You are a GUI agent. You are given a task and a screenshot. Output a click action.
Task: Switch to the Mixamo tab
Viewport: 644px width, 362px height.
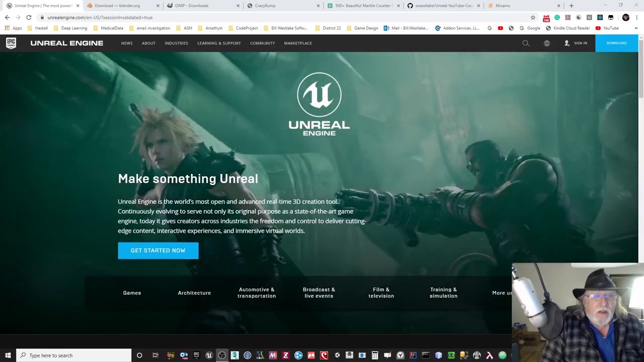[523, 6]
